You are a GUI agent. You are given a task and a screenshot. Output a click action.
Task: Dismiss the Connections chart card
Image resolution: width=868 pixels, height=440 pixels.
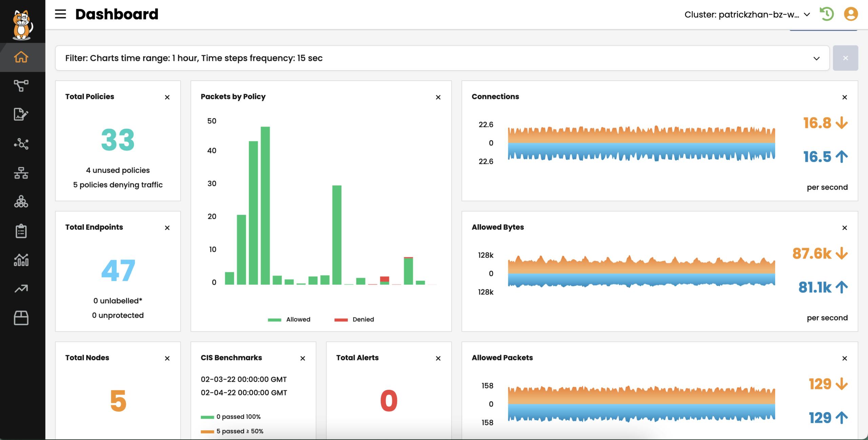click(844, 97)
